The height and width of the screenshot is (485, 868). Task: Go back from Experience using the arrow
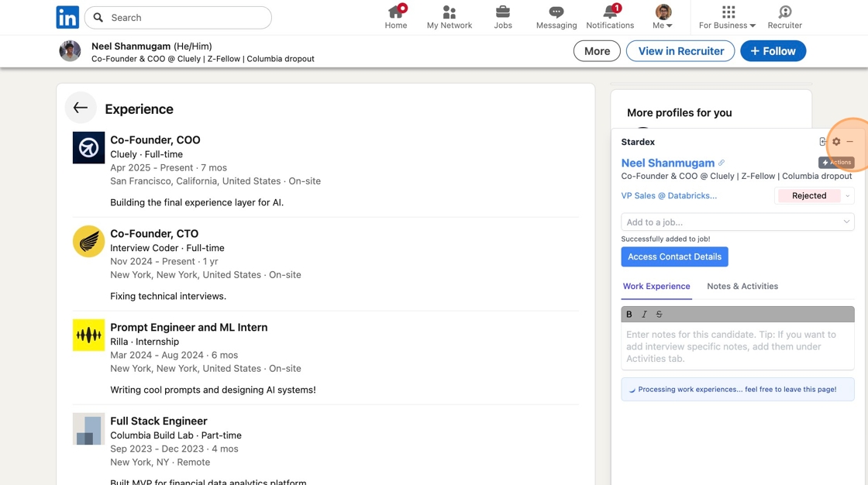click(81, 108)
